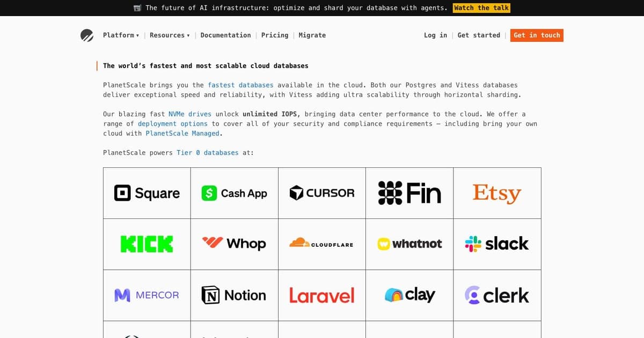644x338 pixels.
Task: Go to the Pricing page
Action: [x=275, y=35]
